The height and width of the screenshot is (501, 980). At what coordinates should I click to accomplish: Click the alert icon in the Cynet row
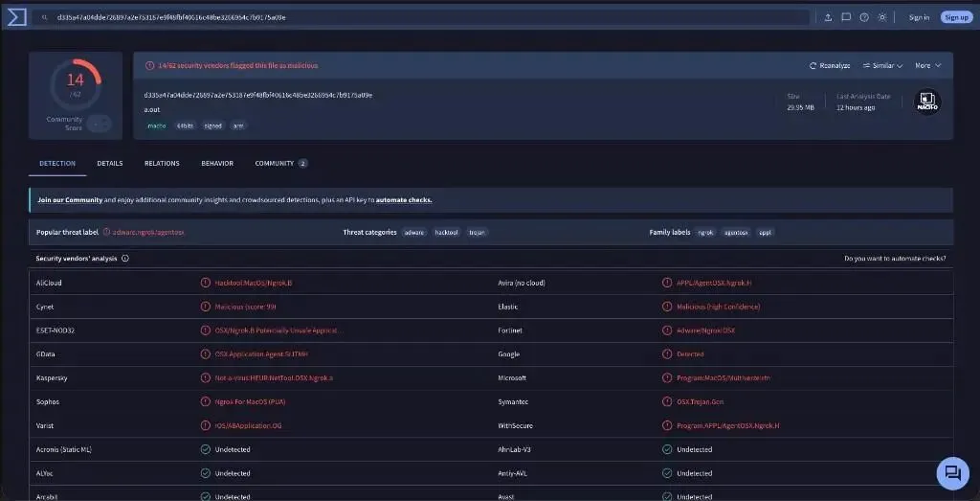click(x=205, y=307)
